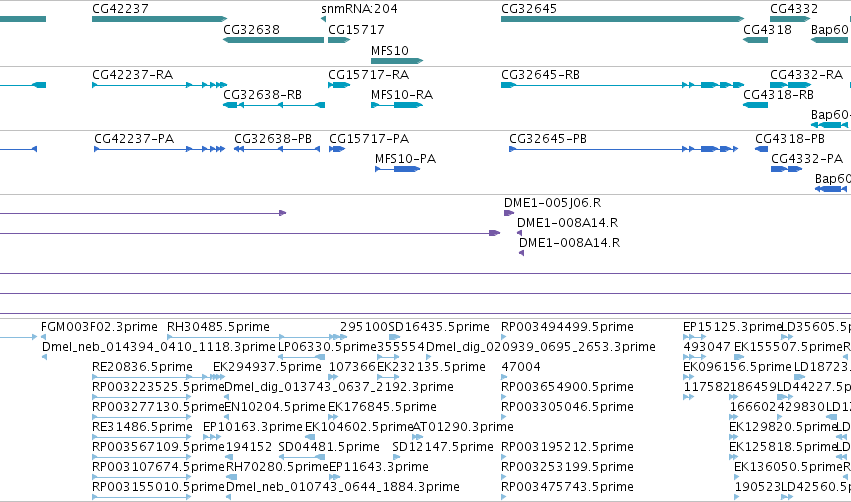Open transcript CG4332-RA
The image size is (851, 502).
pos(806,74)
